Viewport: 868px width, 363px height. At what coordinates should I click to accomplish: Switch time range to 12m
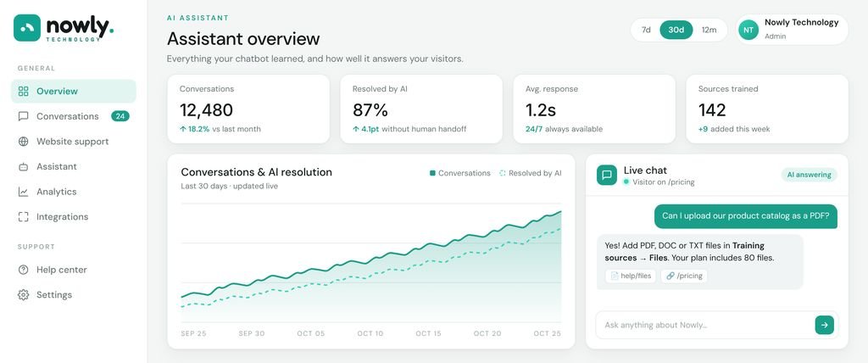point(709,30)
